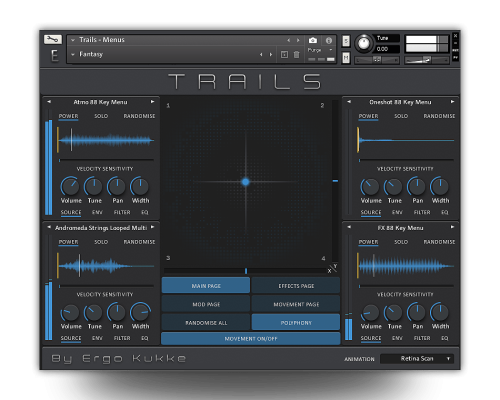Previous sample arrow for FX 88 Key Menu
The width and height of the screenshot is (500, 400).
pyautogui.click(x=349, y=227)
